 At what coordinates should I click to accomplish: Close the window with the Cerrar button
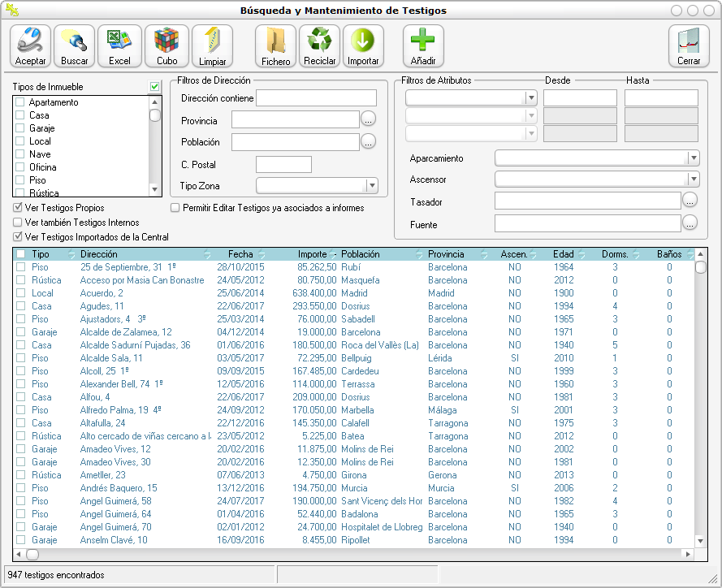pyautogui.click(x=688, y=45)
